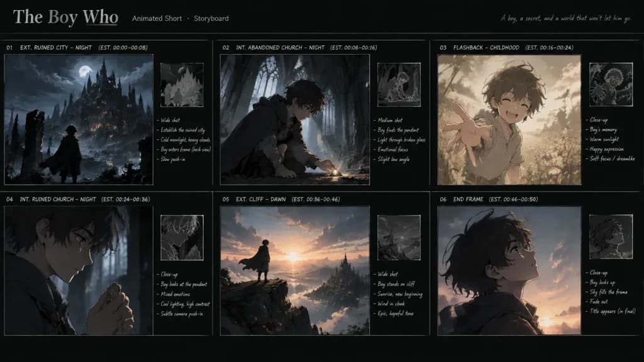Click the "Sky fills the frame" note
The width and height of the screenshot is (644, 362).
[x=609, y=292]
